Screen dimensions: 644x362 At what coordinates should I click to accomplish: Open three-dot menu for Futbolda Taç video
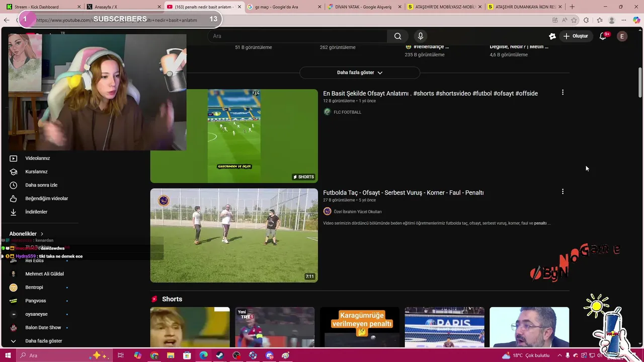coord(562,192)
